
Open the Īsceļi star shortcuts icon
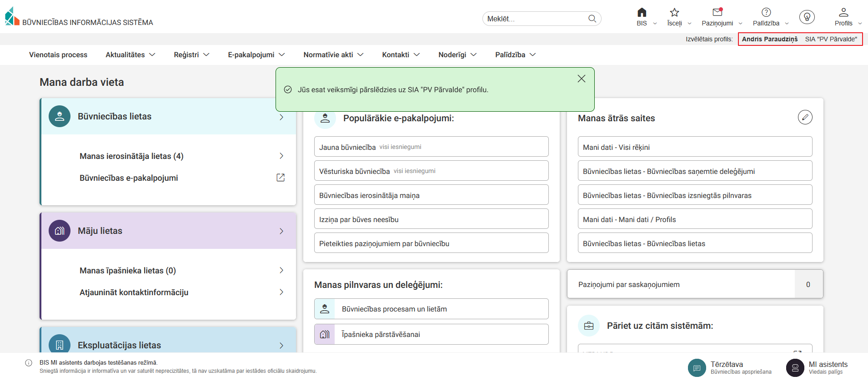[x=674, y=13]
